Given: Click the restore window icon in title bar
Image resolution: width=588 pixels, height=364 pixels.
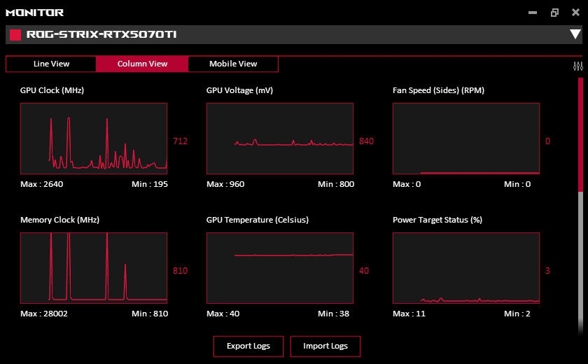Looking at the screenshot, I should pyautogui.click(x=554, y=13).
